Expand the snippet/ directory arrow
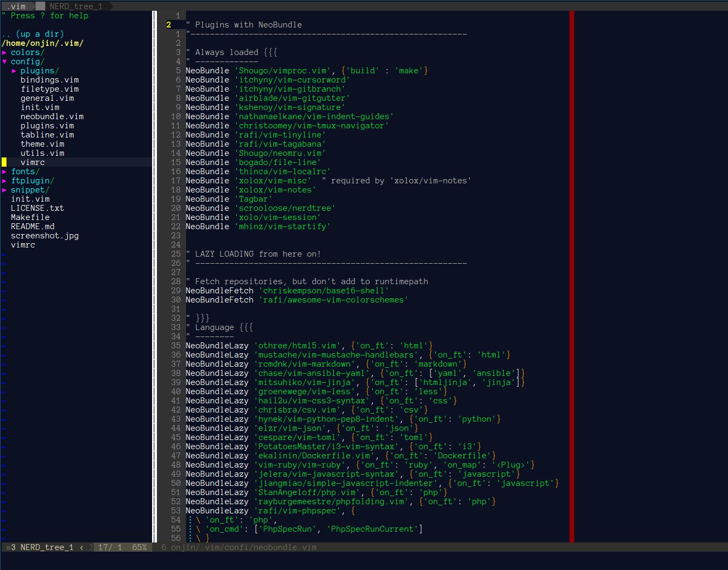This screenshot has width=728, height=570. (4, 190)
